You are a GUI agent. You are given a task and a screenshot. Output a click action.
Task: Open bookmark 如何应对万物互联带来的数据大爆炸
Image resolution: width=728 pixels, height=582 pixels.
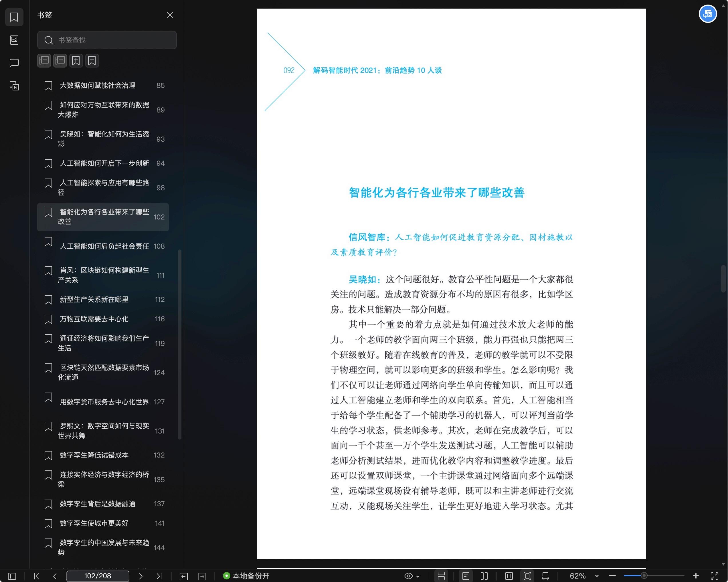(103, 110)
